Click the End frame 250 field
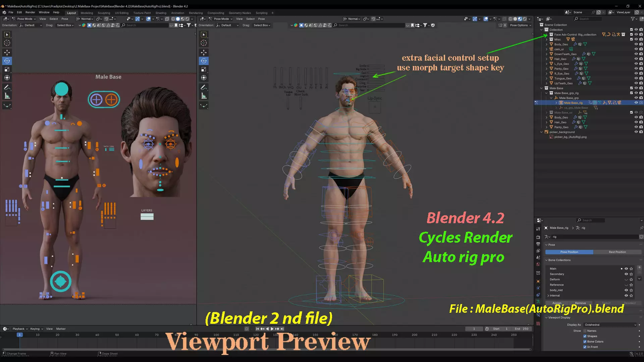644x362 pixels. tap(522, 329)
